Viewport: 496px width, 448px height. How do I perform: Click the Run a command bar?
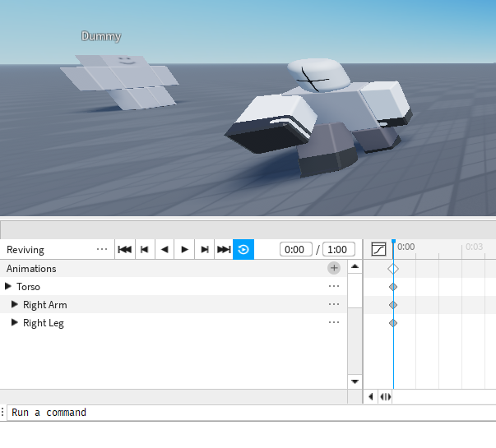(x=250, y=413)
